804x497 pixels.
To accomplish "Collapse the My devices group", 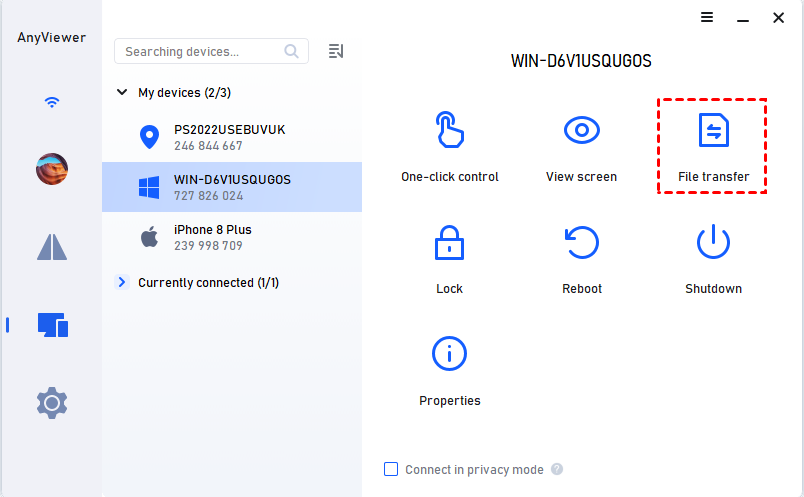I will pyautogui.click(x=122, y=92).
